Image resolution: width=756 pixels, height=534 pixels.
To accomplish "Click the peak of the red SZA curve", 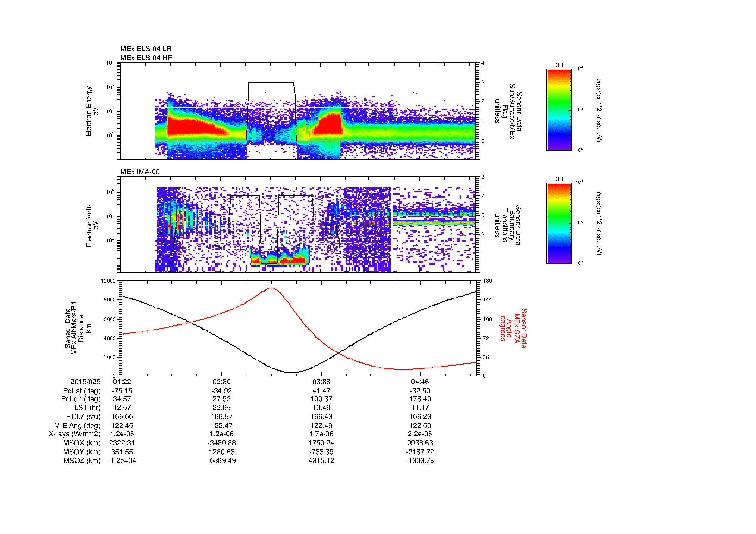I will [x=271, y=288].
